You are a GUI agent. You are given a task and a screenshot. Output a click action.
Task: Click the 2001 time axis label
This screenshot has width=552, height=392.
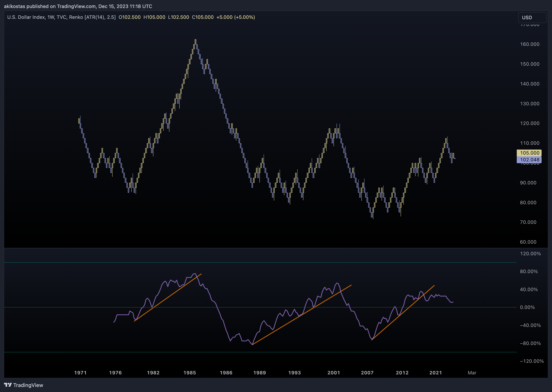pos(334,373)
